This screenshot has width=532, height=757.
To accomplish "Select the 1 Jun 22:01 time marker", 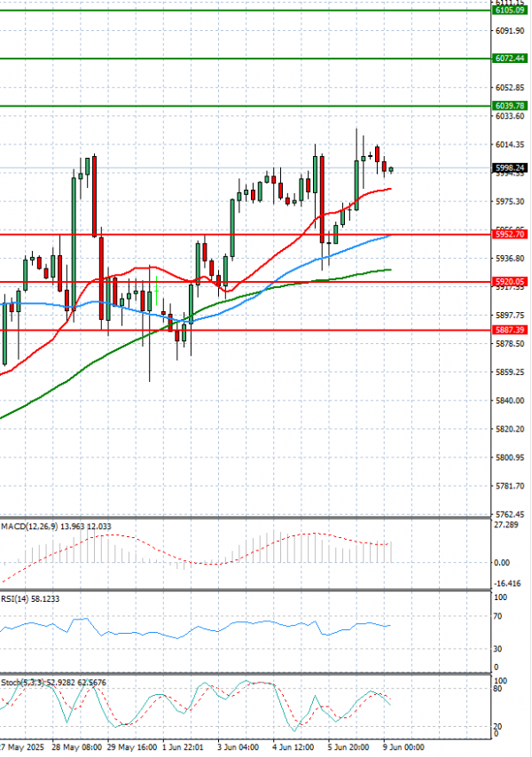I will pyautogui.click(x=184, y=748).
